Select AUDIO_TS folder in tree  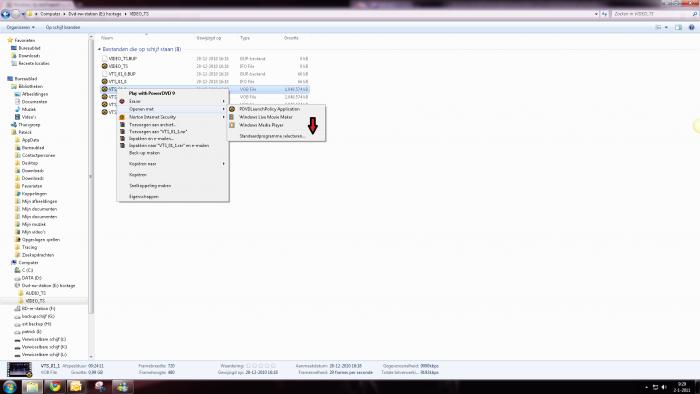click(35, 293)
